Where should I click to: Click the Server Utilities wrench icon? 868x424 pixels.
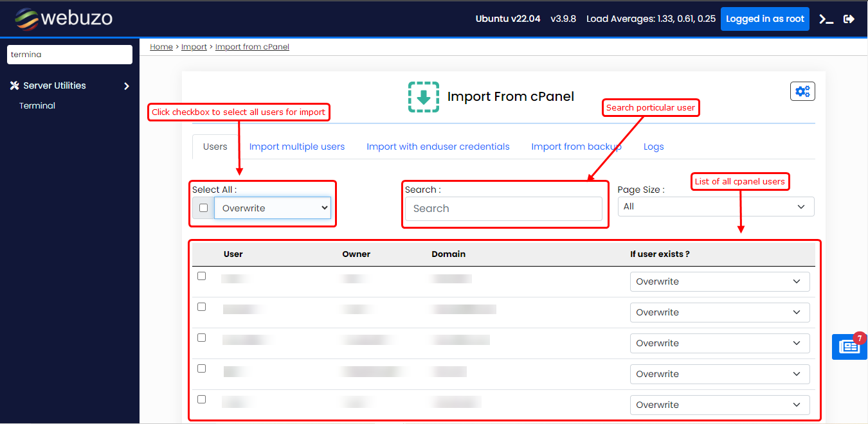click(15, 85)
